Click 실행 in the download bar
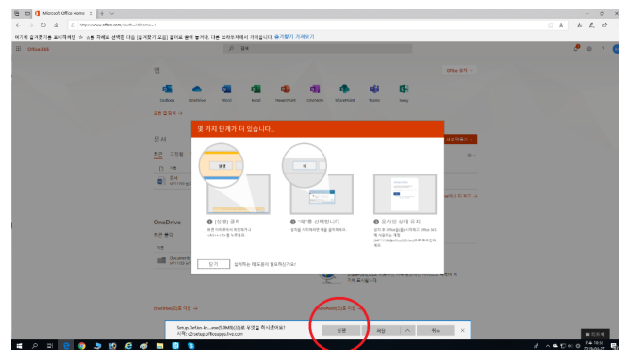The width and height of the screenshot is (644, 364). [341, 330]
